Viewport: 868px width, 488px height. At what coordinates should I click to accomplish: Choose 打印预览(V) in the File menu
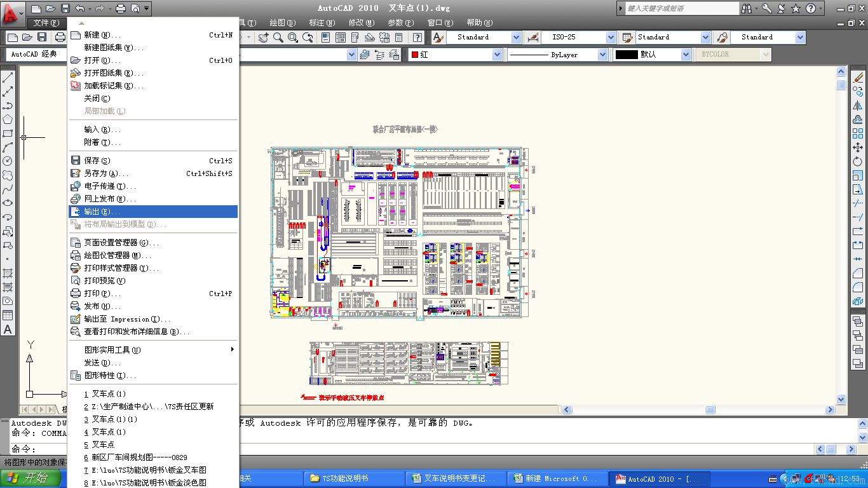click(x=153, y=281)
